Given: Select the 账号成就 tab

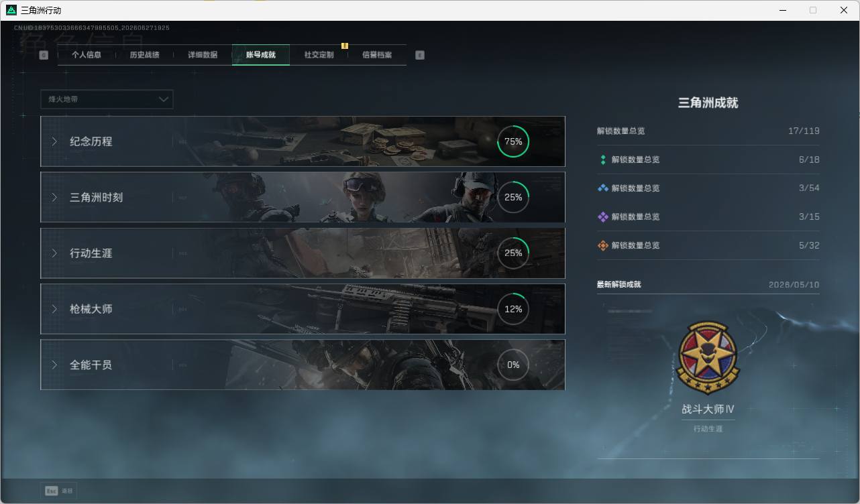Looking at the screenshot, I should 261,55.
